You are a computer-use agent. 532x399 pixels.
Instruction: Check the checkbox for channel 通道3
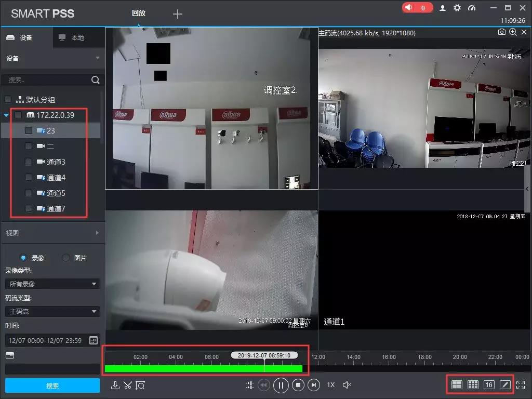click(x=29, y=162)
